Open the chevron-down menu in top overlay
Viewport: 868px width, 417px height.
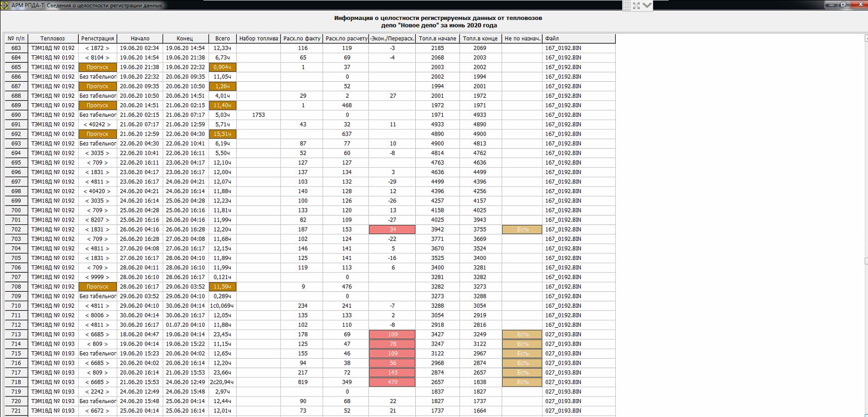[647, 5]
